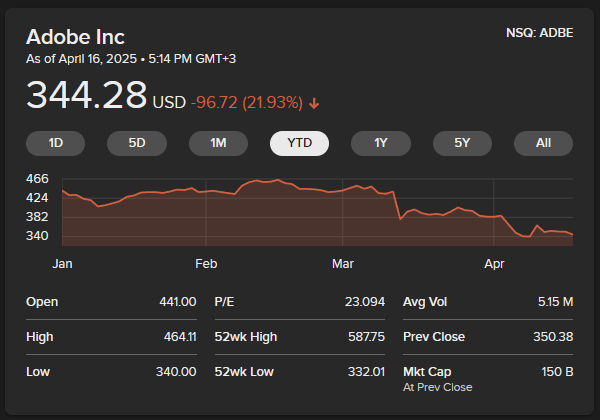The width and height of the screenshot is (600, 420).
Task: Click the Adobe Inc title
Action: 75,37
